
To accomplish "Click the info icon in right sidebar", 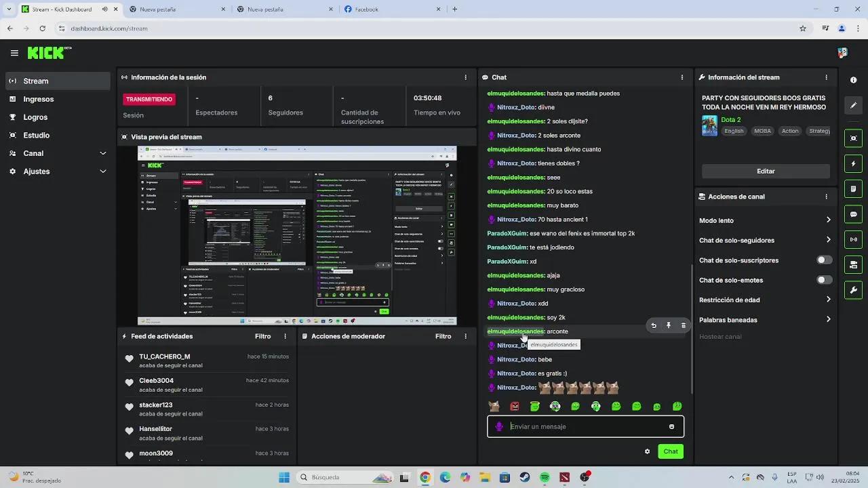I will [853, 80].
